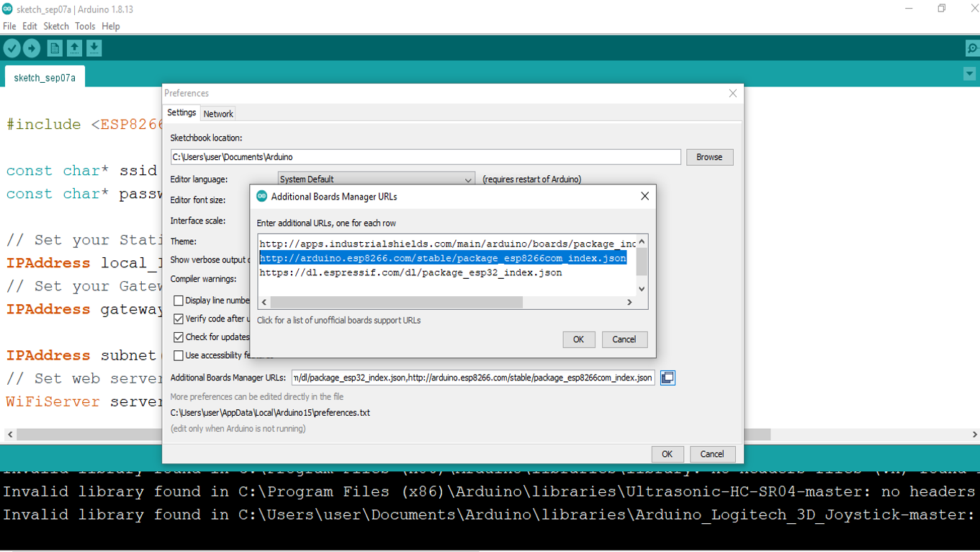The image size is (980, 552).
Task: Select the highlighted esp8266 URL row
Action: click(x=443, y=258)
